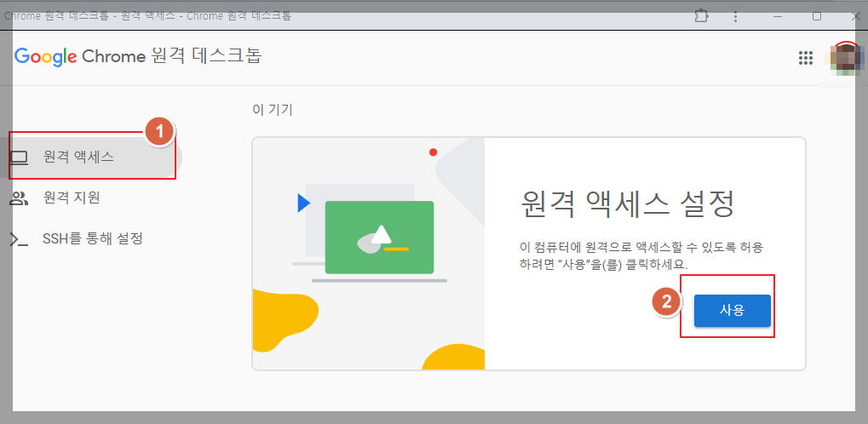The image size is (868, 424).
Task: Open the Google apps grid icon
Action: click(806, 58)
